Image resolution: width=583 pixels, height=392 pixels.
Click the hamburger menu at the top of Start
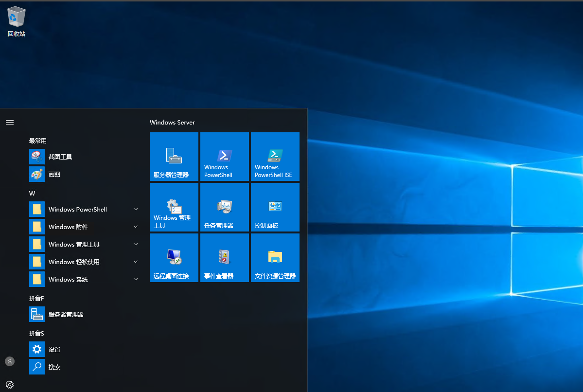pyautogui.click(x=10, y=123)
